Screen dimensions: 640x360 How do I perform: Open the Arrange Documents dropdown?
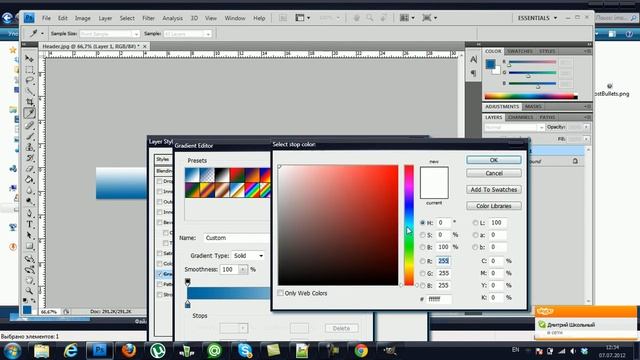click(407, 18)
